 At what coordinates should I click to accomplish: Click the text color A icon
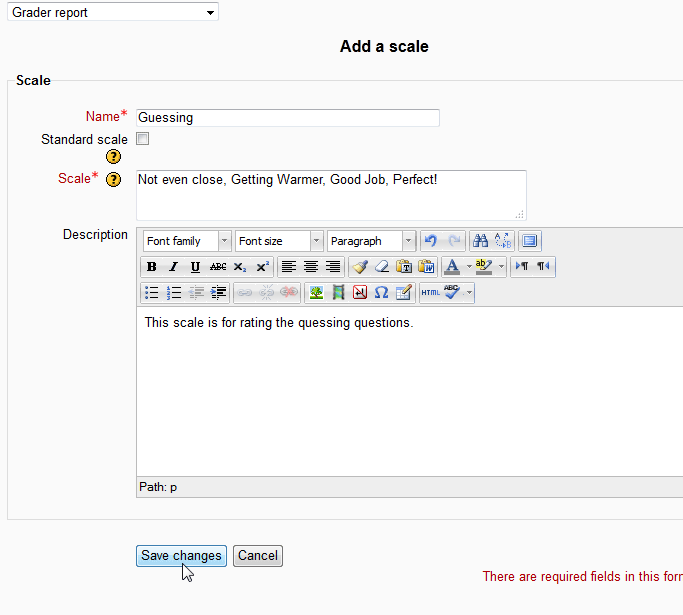[x=452, y=267]
